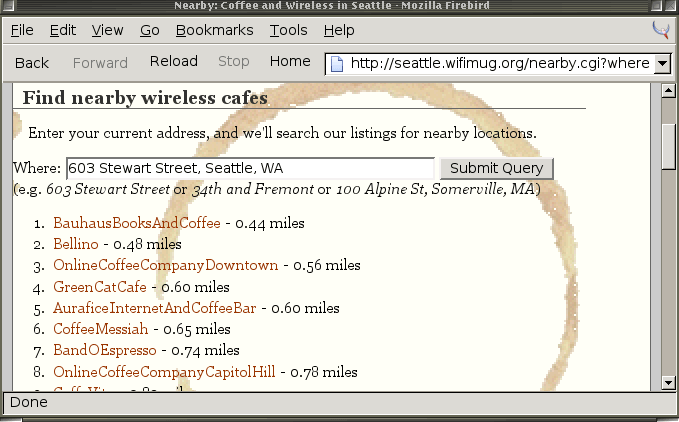
Task: Click the page icon in the URL bar
Action: tap(338, 64)
